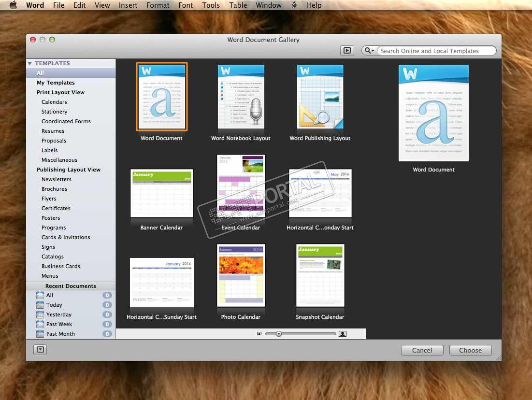Open the Apple menu
532x400 pixels.
[x=13, y=5]
